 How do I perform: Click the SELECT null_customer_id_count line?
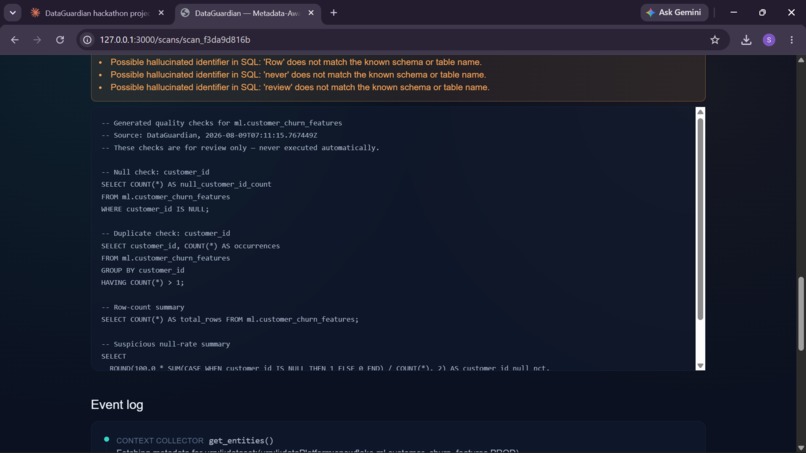[186, 184]
